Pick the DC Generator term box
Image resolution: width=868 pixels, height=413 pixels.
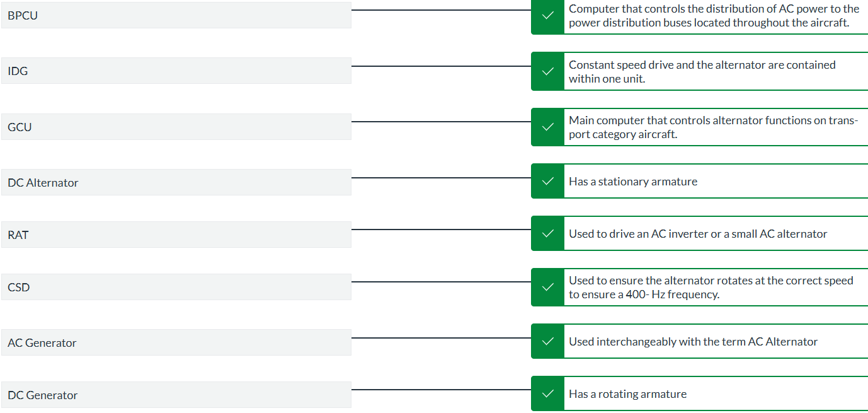coord(176,395)
